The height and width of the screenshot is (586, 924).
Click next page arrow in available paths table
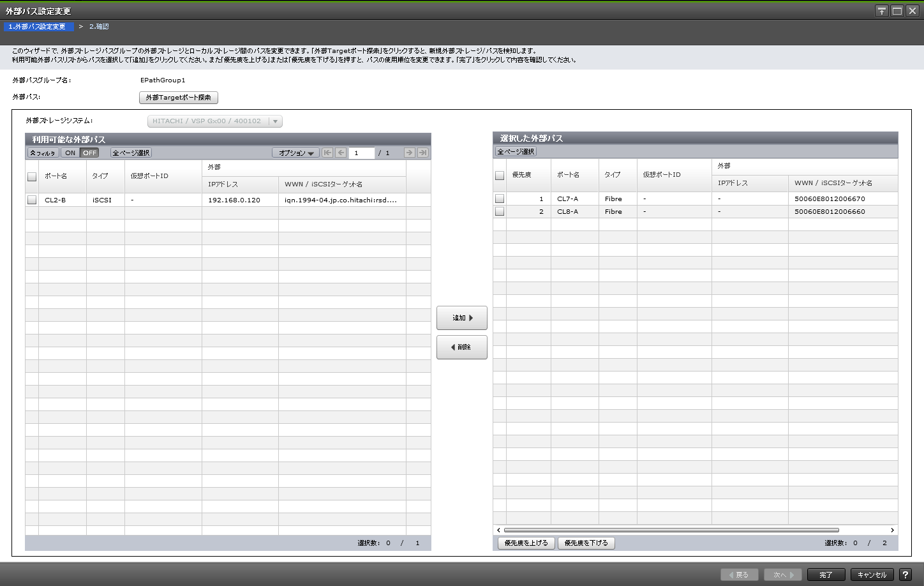tap(409, 153)
